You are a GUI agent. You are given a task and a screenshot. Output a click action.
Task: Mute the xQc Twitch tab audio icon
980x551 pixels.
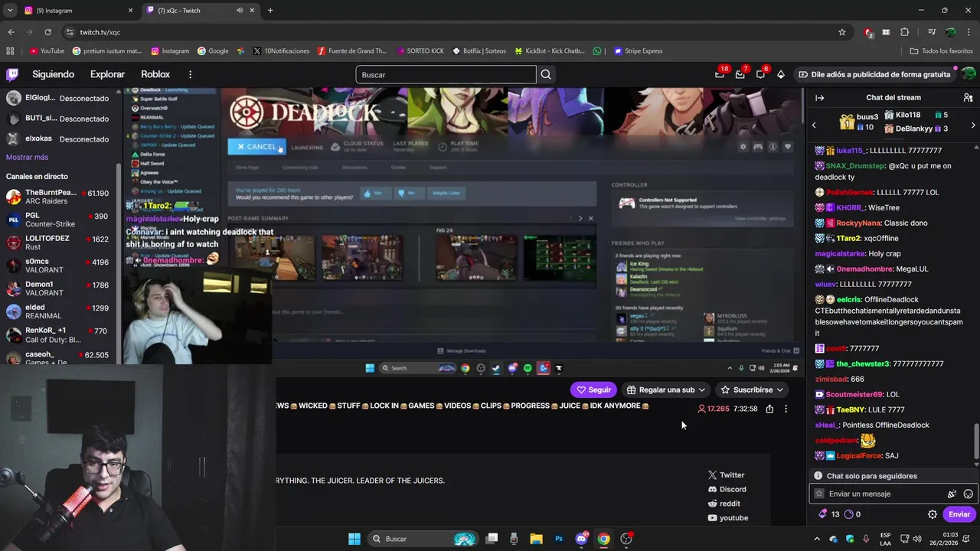tap(240, 11)
